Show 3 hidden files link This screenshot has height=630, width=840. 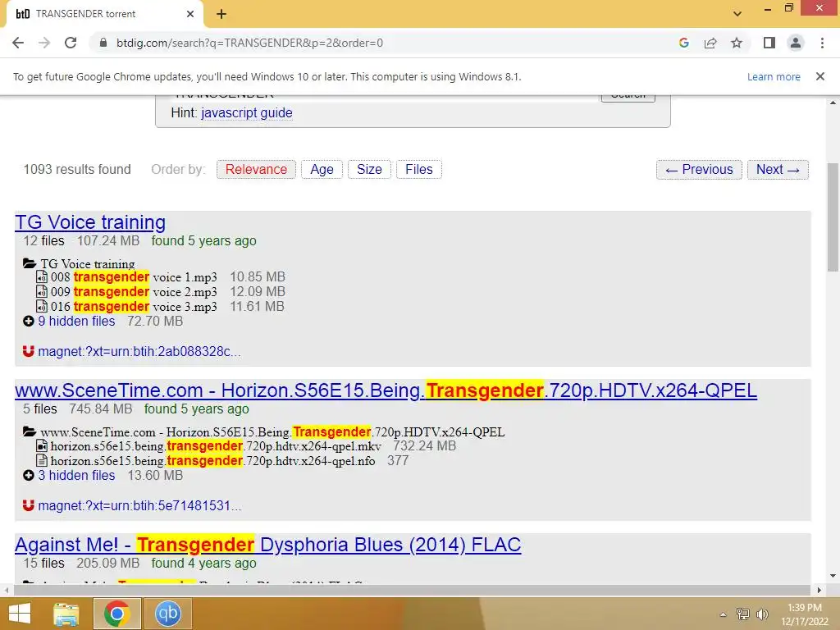point(76,475)
